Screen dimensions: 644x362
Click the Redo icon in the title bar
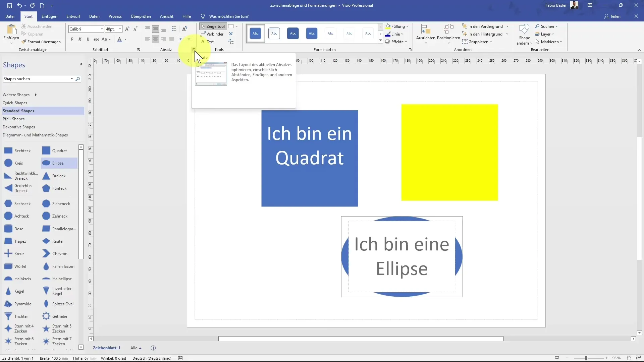32,5
